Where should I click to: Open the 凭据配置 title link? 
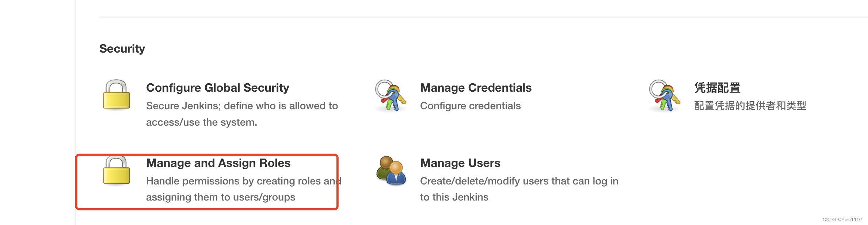tap(717, 88)
